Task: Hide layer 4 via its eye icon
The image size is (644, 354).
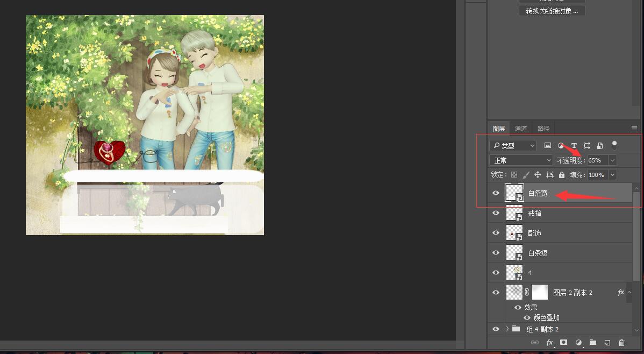Action: (496, 272)
